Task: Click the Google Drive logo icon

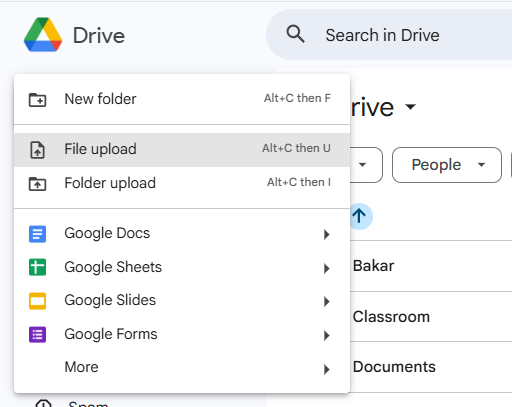Action: [43, 35]
